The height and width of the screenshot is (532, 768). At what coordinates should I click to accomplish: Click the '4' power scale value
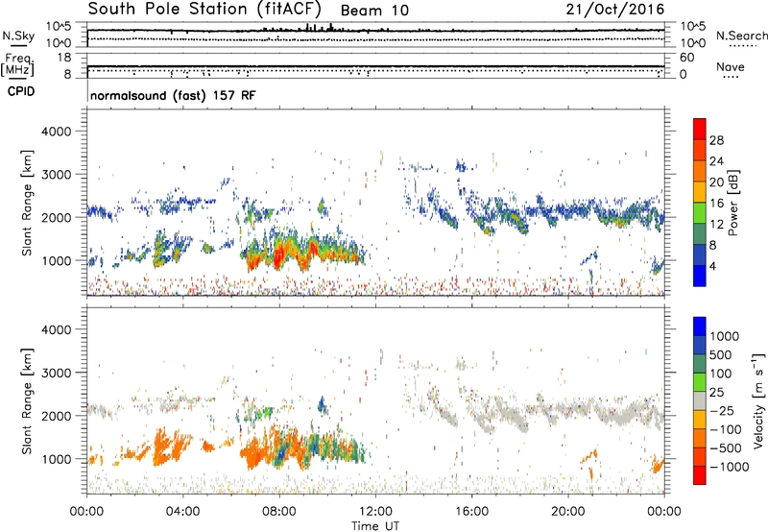[712, 266]
